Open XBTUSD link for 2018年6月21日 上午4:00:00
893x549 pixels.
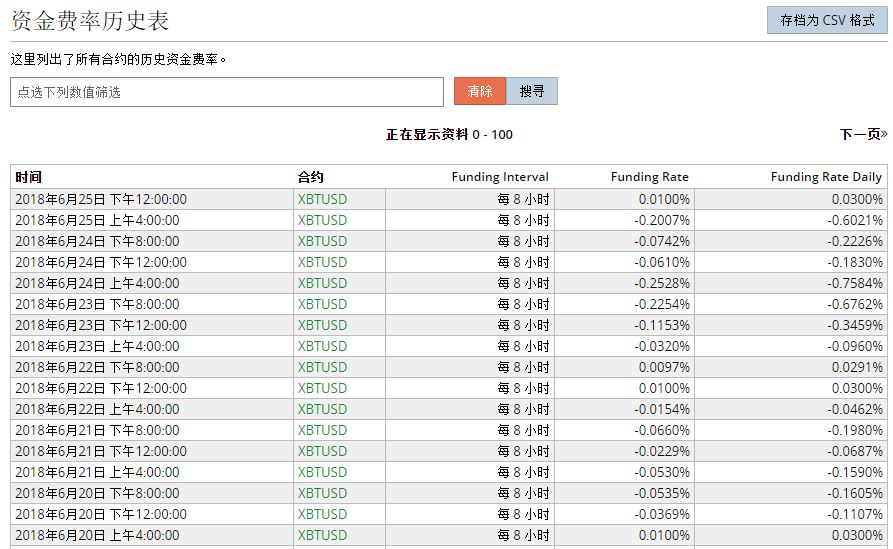pyautogui.click(x=322, y=472)
